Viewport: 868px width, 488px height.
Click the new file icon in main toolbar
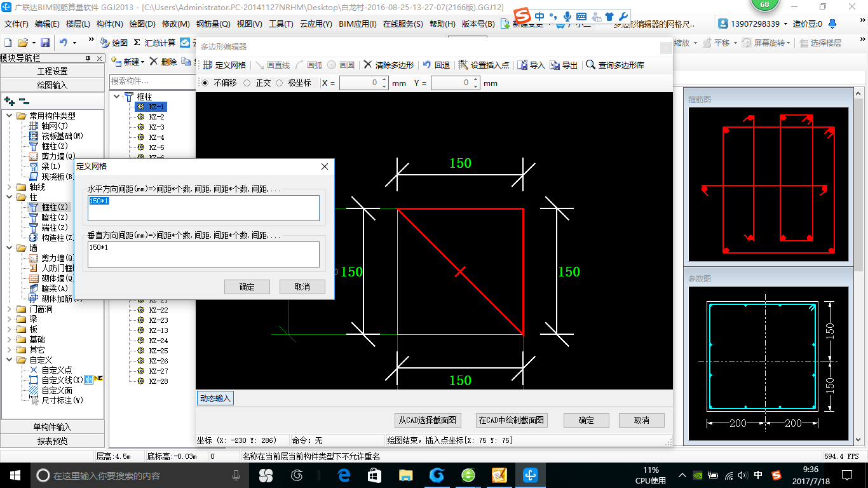8,43
